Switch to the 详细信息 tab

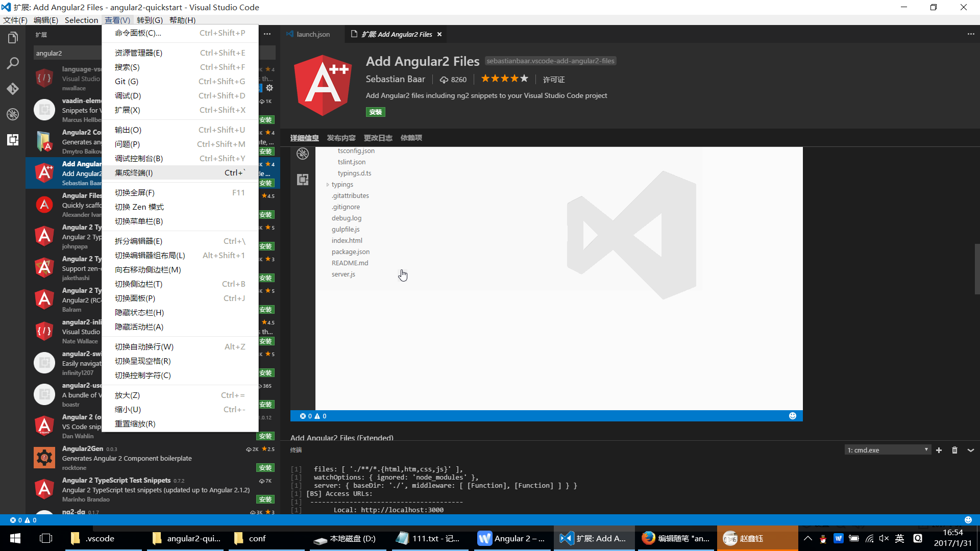click(x=305, y=138)
